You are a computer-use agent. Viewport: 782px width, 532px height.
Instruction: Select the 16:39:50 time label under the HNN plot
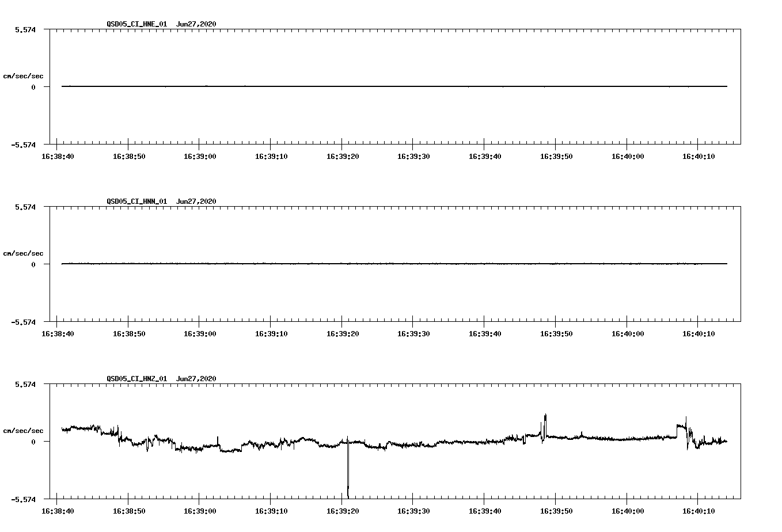tap(556, 333)
